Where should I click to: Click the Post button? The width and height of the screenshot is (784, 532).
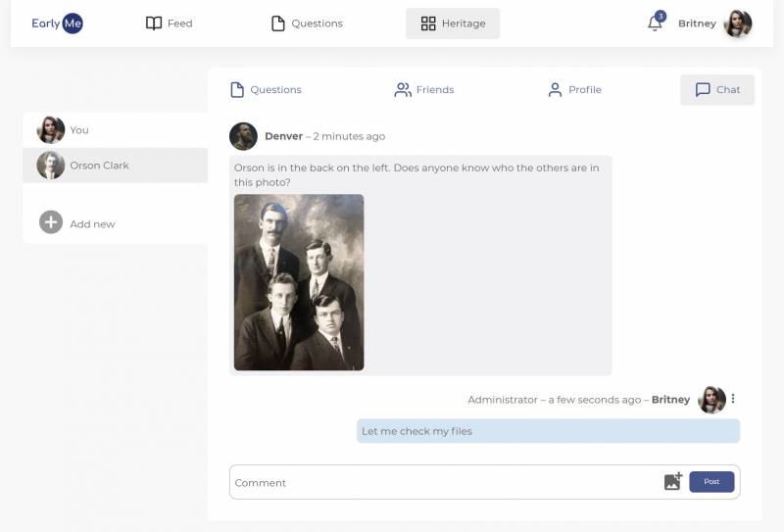pyautogui.click(x=711, y=481)
